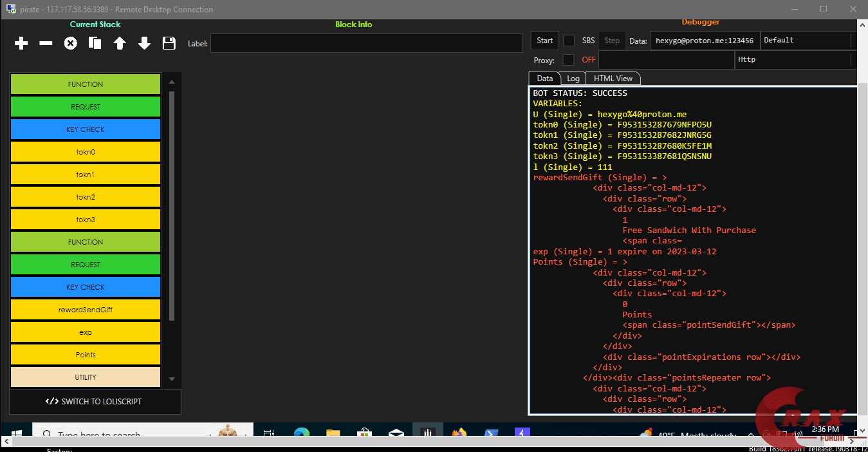Click the minus icon to remove block
Viewport: 868px width, 452px height.
(46, 43)
